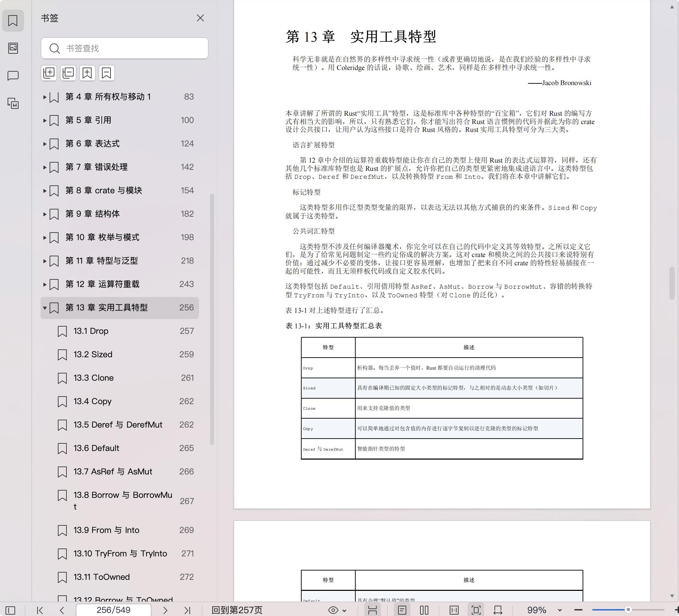Open the comments panel icon in sidebar
This screenshot has width=679, height=616.
point(13,75)
